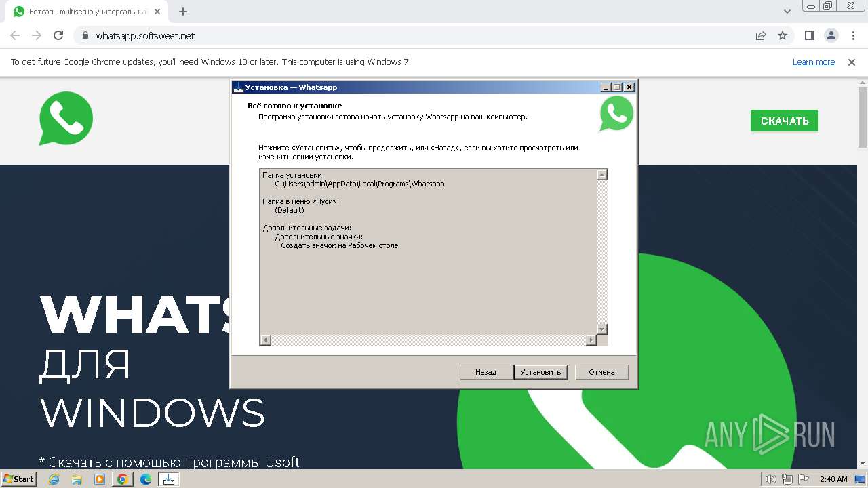The width and height of the screenshot is (868, 488).
Task: Switch to installer taskbar item
Action: 169,479
